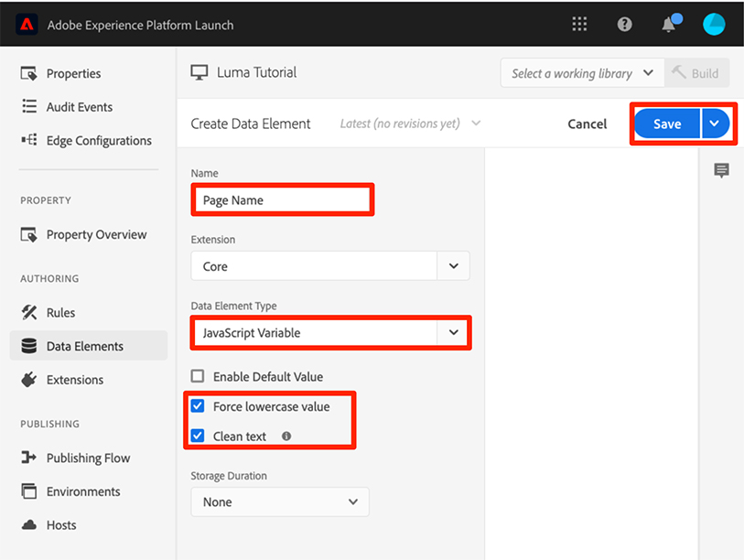This screenshot has height=560, width=744.
Task: Uncheck the Clean text checkbox
Action: click(x=198, y=436)
